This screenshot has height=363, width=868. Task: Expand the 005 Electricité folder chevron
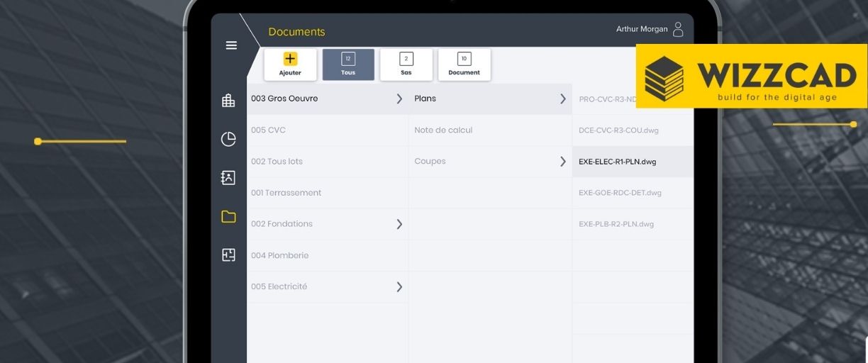(399, 286)
